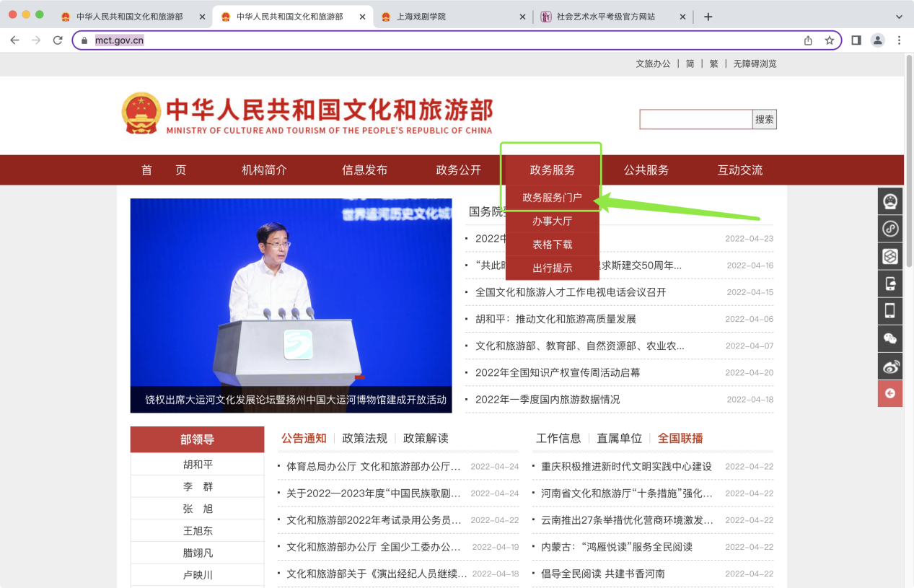Reload the page
This screenshot has height=588, width=914.
tap(58, 40)
